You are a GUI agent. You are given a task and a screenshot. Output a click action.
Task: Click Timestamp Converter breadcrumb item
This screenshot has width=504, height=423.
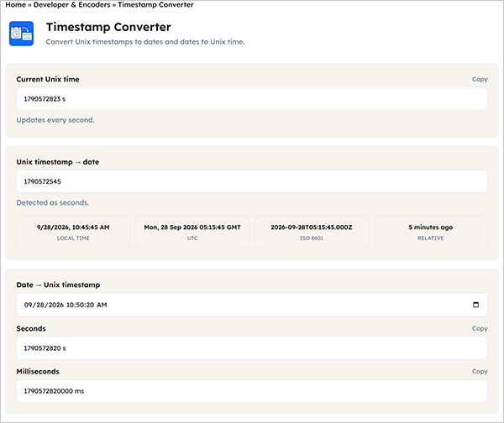155,5
